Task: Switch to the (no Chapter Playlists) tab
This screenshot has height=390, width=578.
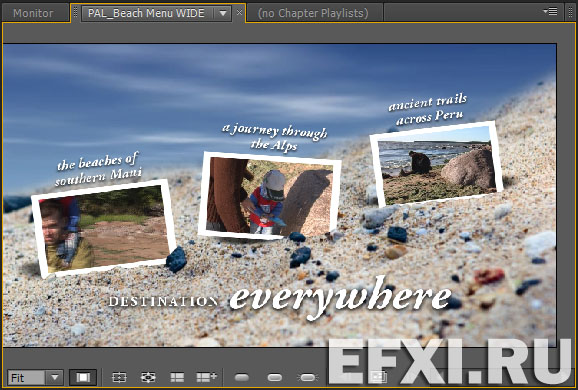Action: point(313,13)
